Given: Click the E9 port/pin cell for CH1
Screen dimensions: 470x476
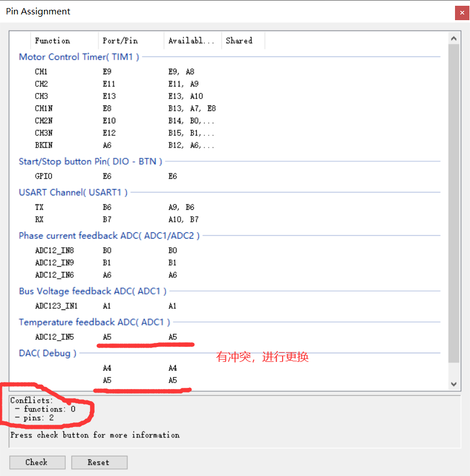Looking at the screenshot, I should [x=107, y=71].
